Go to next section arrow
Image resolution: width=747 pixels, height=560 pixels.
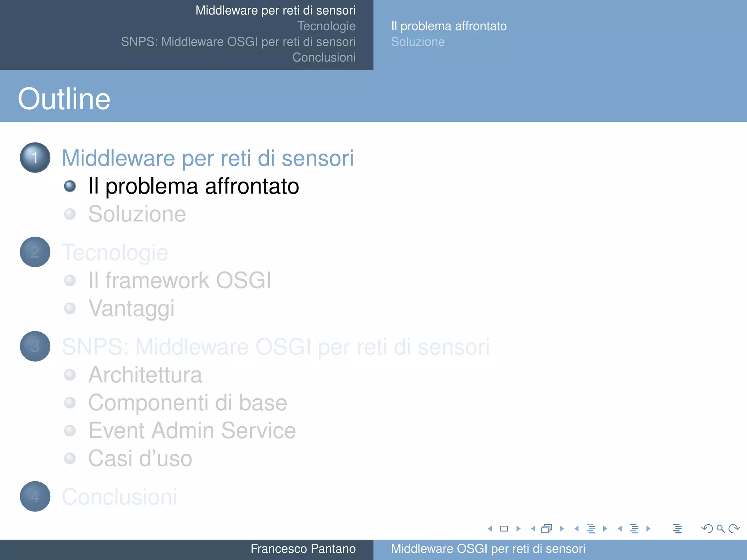point(649,529)
